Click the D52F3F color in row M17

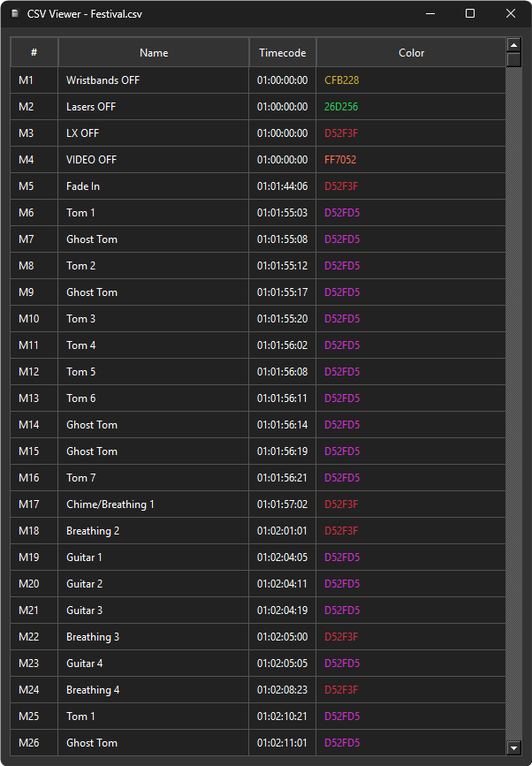341,504
